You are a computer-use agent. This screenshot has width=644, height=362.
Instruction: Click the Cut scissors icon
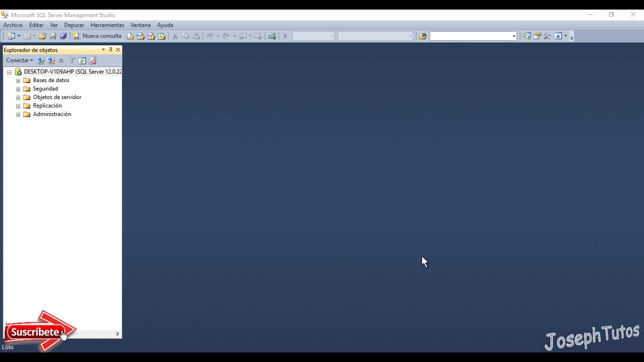(175, 36)
